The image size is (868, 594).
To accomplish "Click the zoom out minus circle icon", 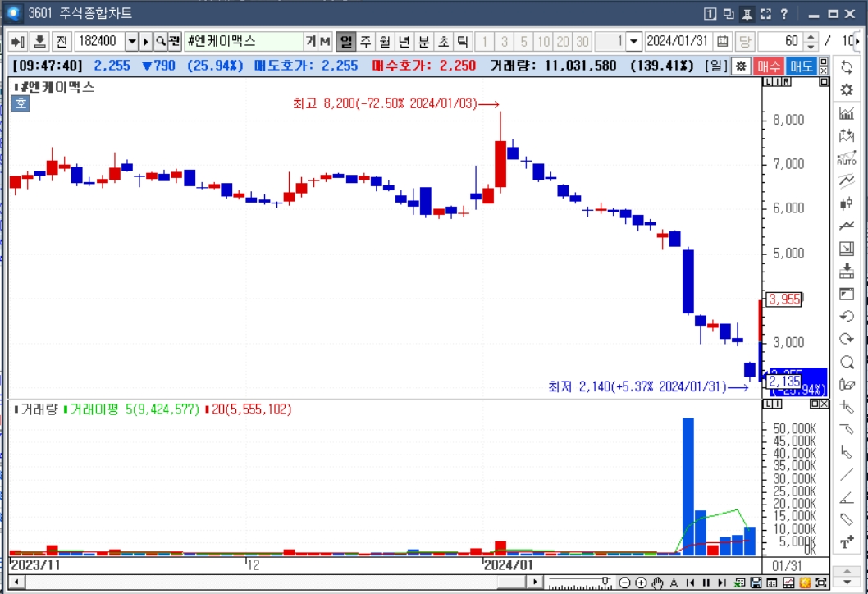I will 624,583.
